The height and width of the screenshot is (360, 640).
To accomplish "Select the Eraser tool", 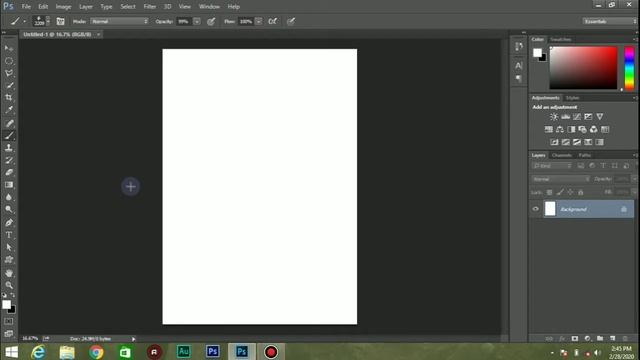I will click(9, 172).
